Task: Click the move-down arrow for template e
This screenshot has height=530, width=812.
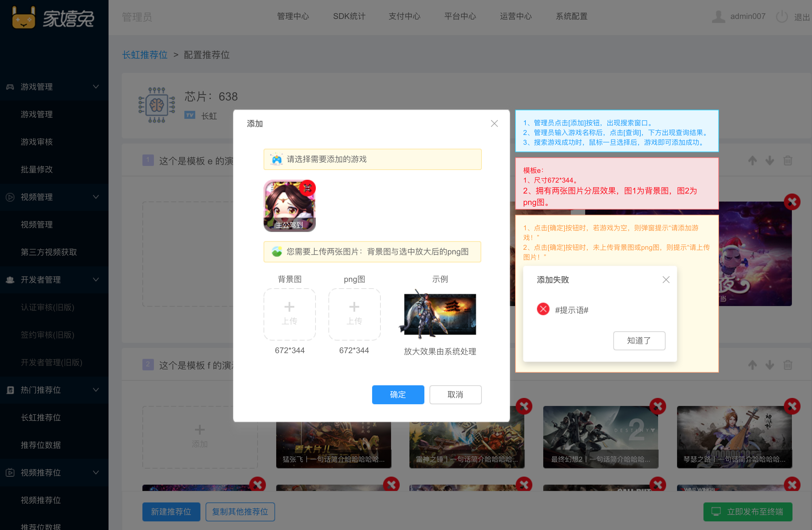Action: 770,160
